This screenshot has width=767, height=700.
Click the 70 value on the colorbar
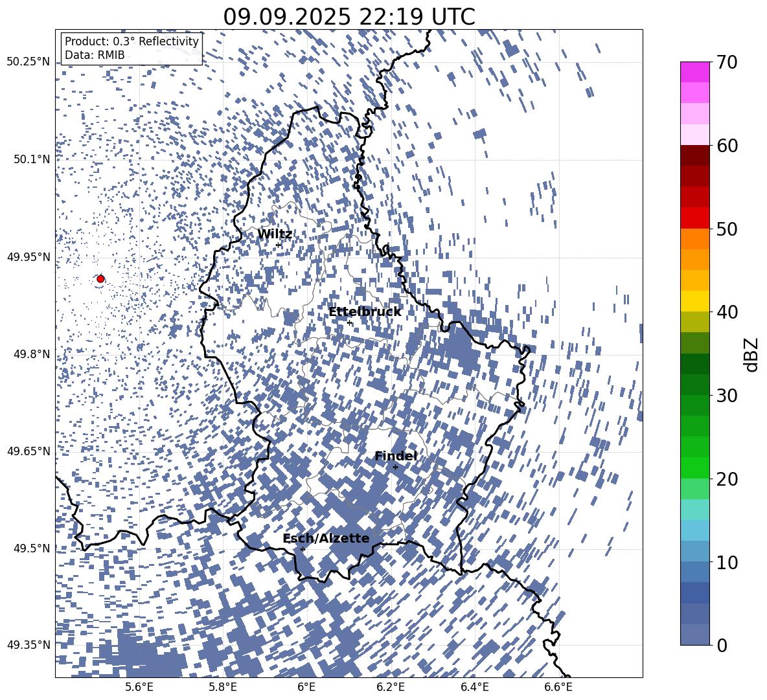(726, 62)
